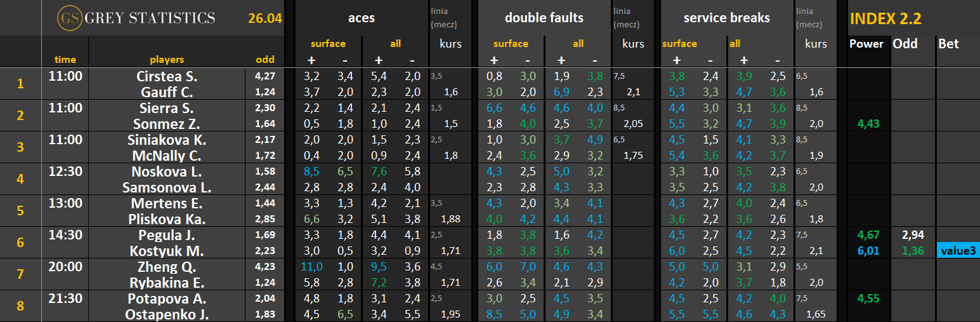Select the Gauff C. player cell
Screen dimensions: 980x322
pos(167,91)
